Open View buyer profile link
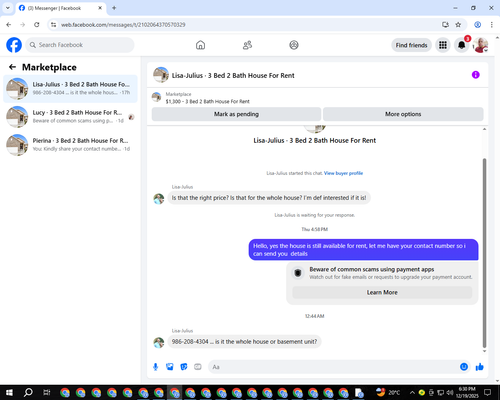The width and height of the screenshot is (500, 400). [x=343, y=173]
